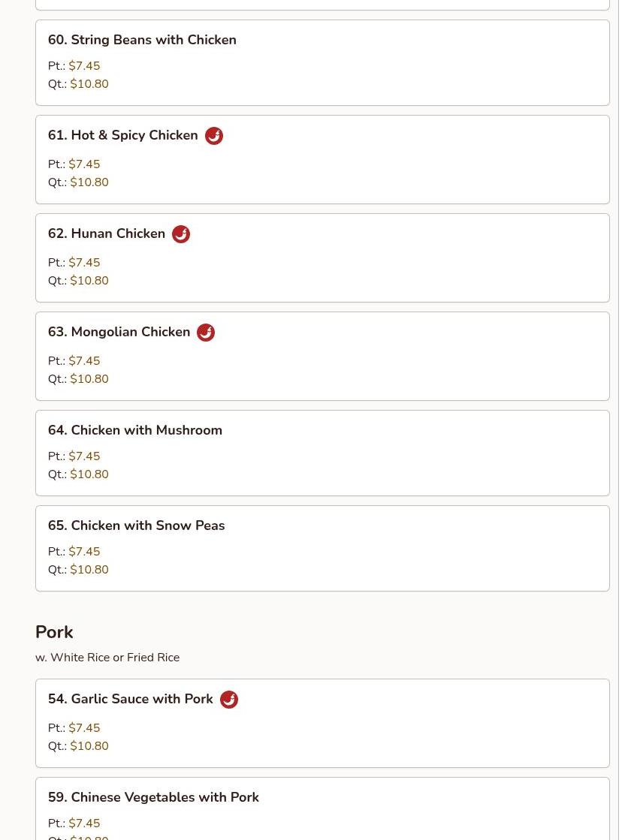This screenshot has height=840, width=634.
Task: Click spicy icon beside Garlic Sauce with Pork
Action: click(229, 700)
